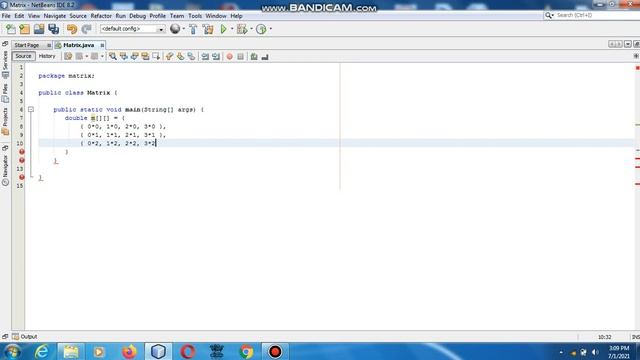
Task: Click the Windows Start button
Action: pos(13,351)
